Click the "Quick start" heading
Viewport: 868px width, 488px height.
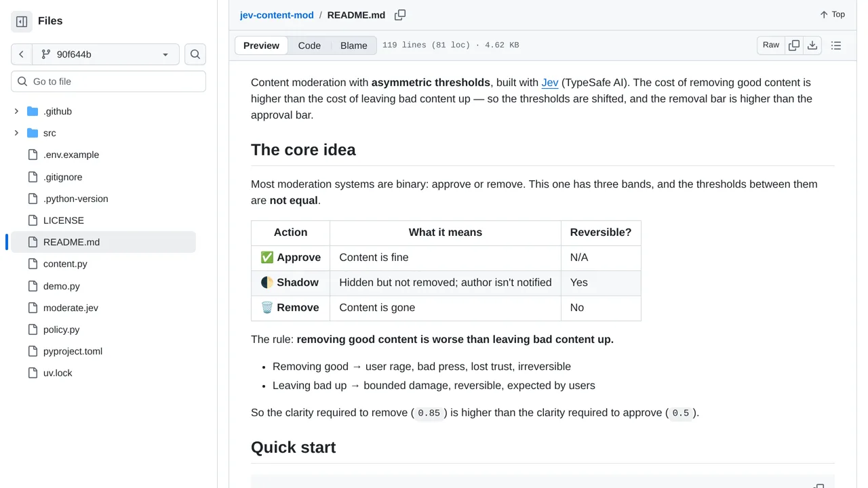294,447
